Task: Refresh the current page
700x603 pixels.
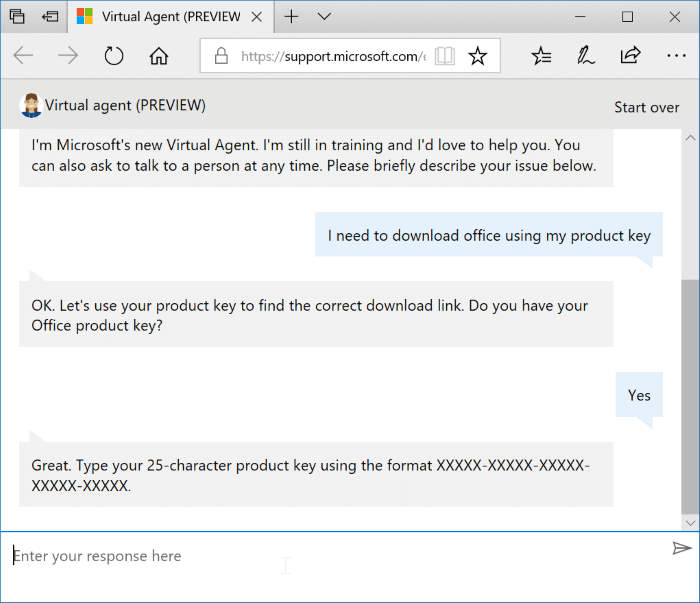Action: click(113, 56)
